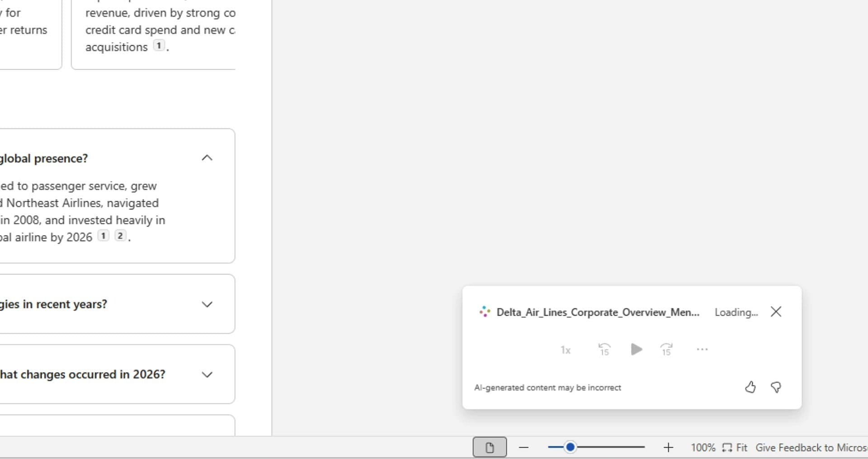Image resolution: width=868 pixels, height=459 pixels.
Task: Skip forward 15 seconds in the audio
Action: coord(666,350)
